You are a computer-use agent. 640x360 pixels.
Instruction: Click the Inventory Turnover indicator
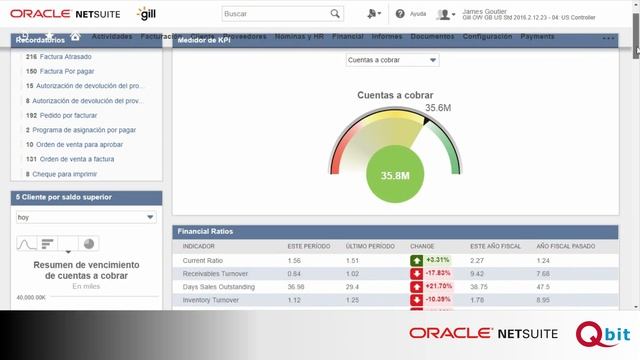pyautogui.click(x=211, y=300)
